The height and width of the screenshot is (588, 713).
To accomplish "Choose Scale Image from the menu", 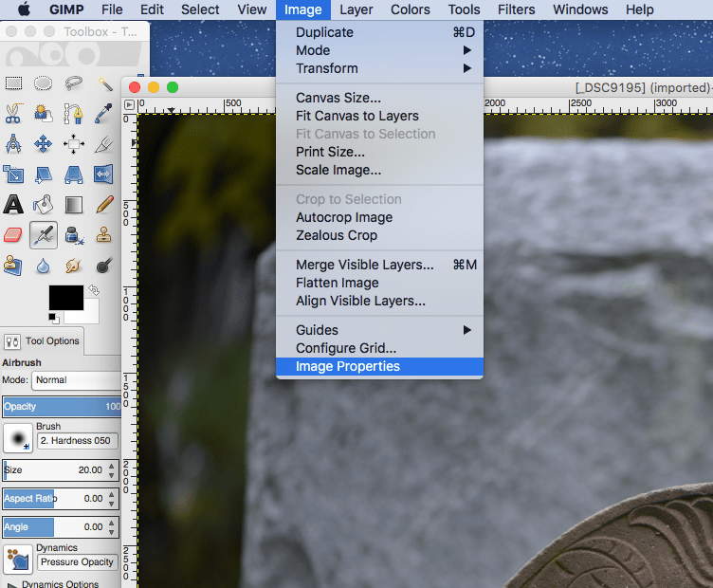I will pos(379,170).
